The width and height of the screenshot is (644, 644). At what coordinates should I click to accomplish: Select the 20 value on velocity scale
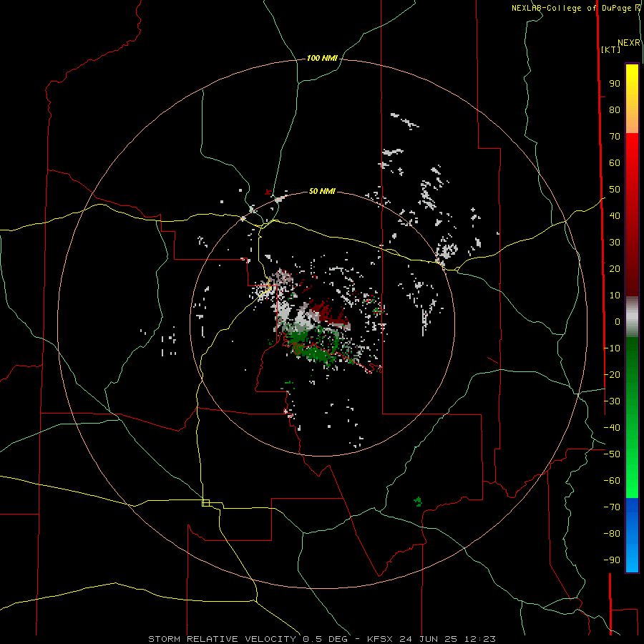point(615,269)
